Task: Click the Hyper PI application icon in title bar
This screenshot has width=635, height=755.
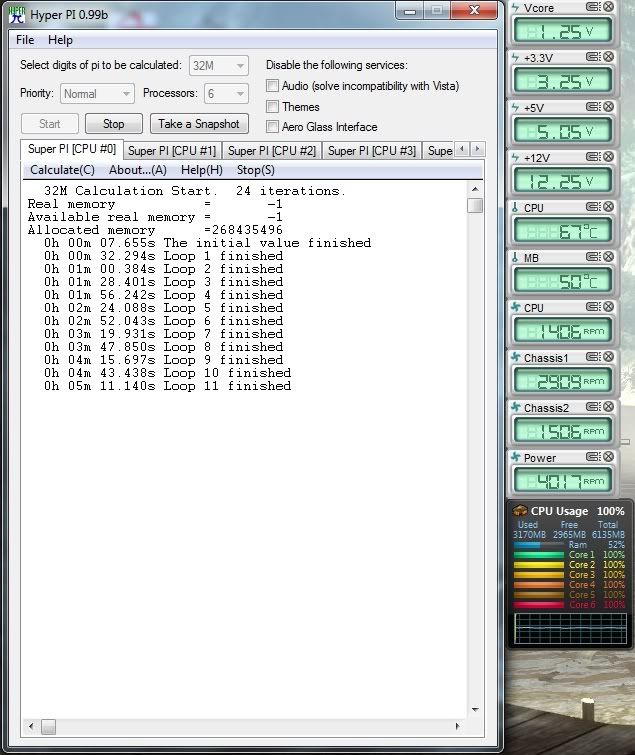Action: [17, 14]
